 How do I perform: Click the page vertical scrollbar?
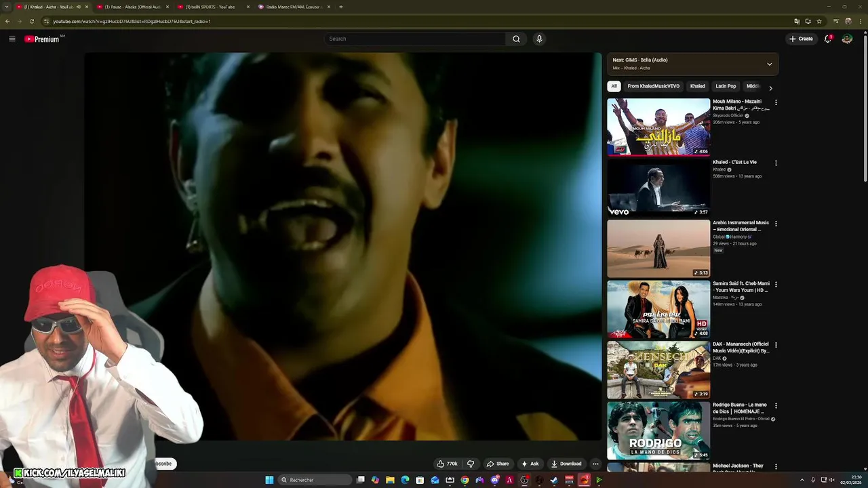[865, 108]
